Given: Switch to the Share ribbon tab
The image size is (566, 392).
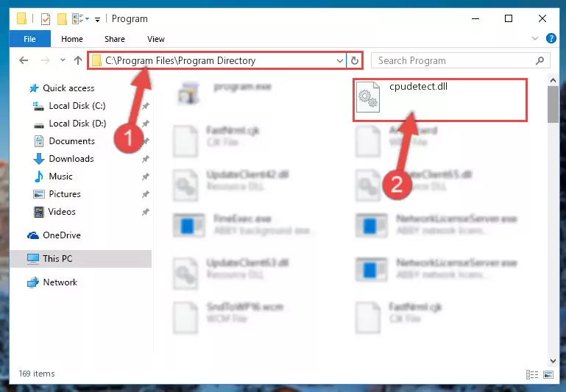Looking at the screenshot, I should (115, 39).
